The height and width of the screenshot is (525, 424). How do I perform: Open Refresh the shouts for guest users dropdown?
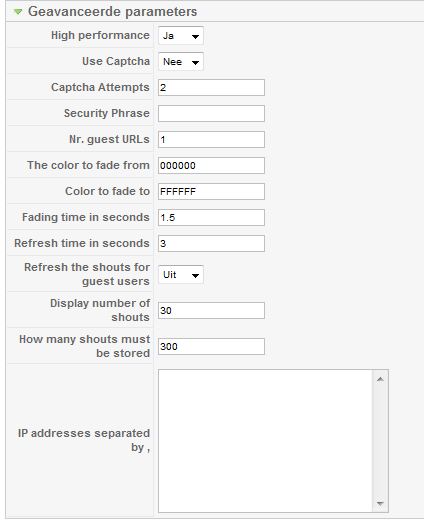coord(181,275)
